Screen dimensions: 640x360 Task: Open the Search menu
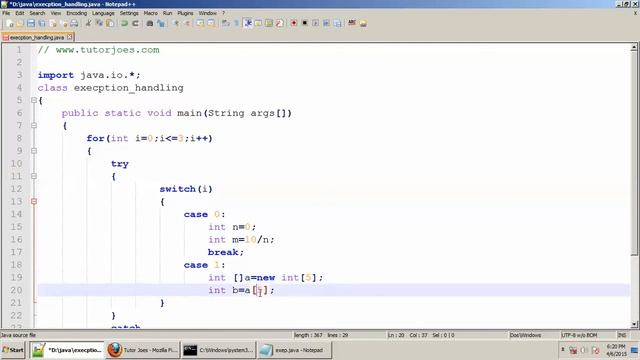37,13
